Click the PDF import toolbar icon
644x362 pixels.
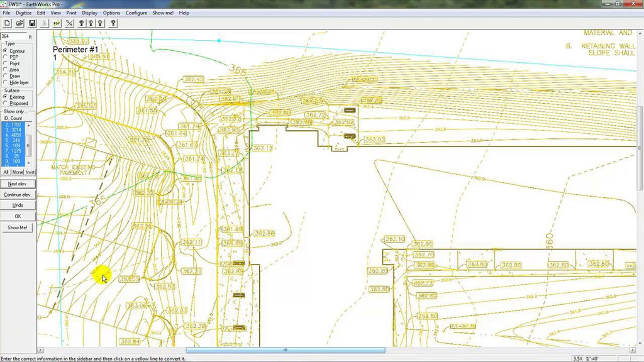coord(57,23)
